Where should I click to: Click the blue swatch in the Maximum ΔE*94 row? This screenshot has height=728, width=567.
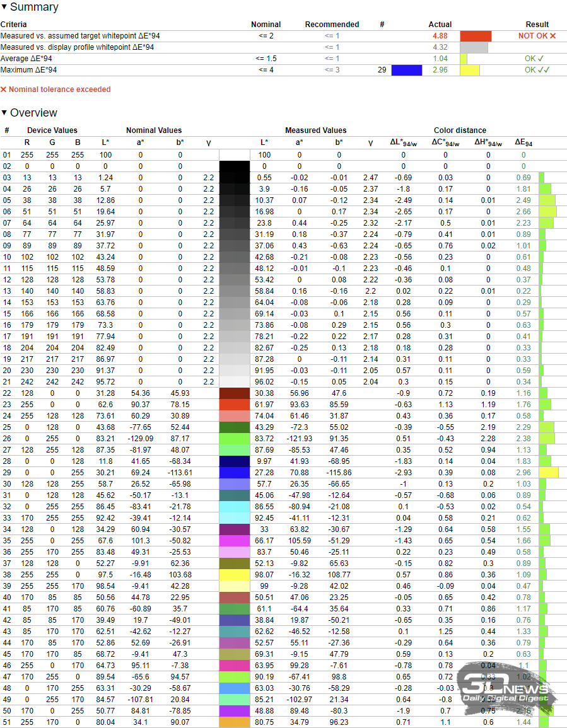coord(406,70)
